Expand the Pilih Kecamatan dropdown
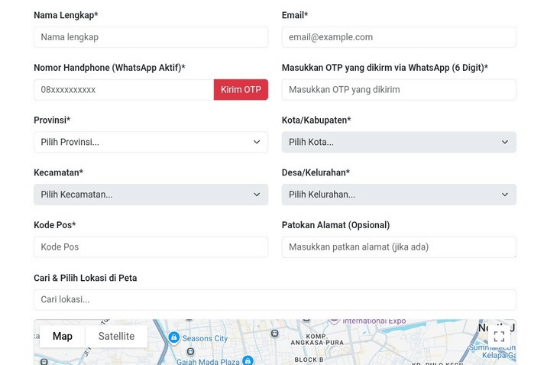The height and width of the screenshot is (365, 550). (x=151, y=194)
